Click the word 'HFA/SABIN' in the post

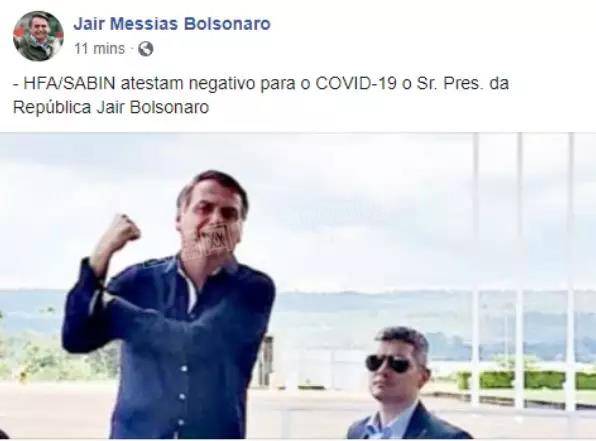tap(69, 83)
